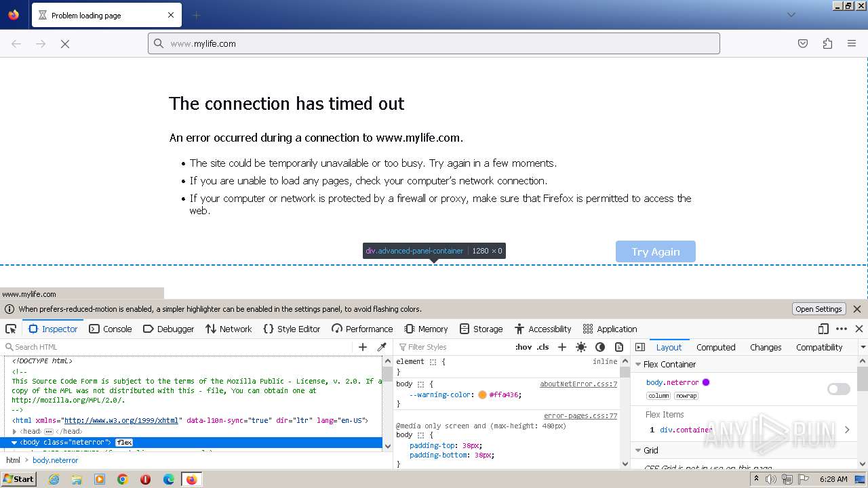Stop loading the page
Image resolution: width=868 pixels, height=488 pixels.
pyautogui.click(x=65, y=43)
